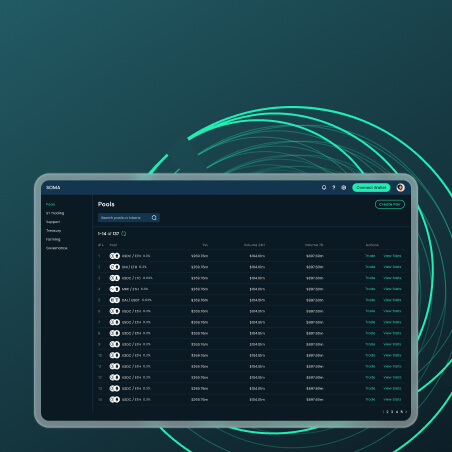Screen dimensions: 452x452
Task: Click the search magnifier icon
Action: click(154, 218)
